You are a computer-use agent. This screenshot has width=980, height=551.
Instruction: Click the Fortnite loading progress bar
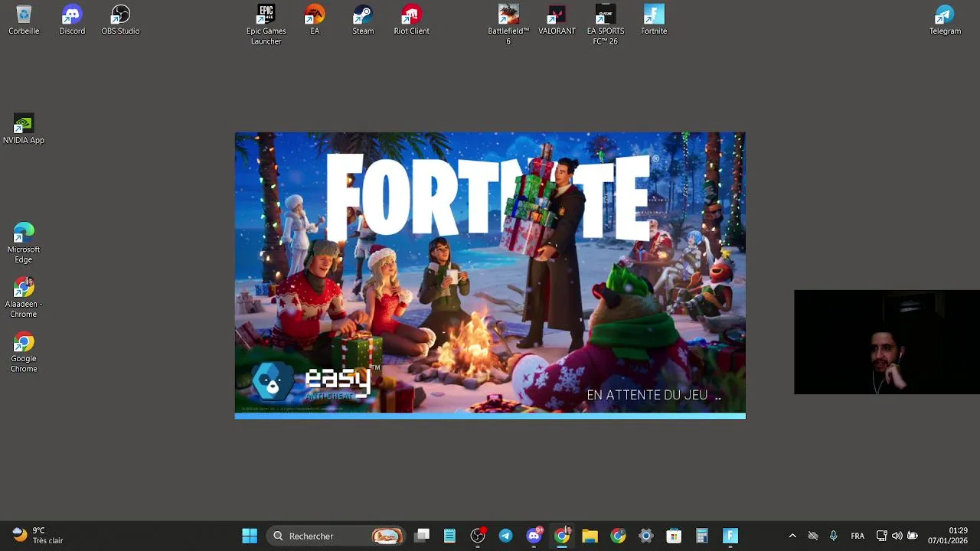pyautogui.click(x=490, y=416)
